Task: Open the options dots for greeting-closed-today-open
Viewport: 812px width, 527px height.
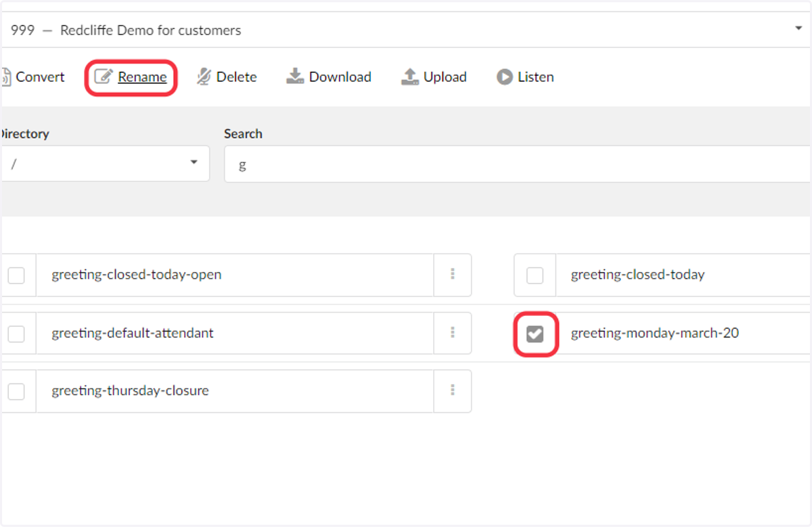Action: point(453,274)
